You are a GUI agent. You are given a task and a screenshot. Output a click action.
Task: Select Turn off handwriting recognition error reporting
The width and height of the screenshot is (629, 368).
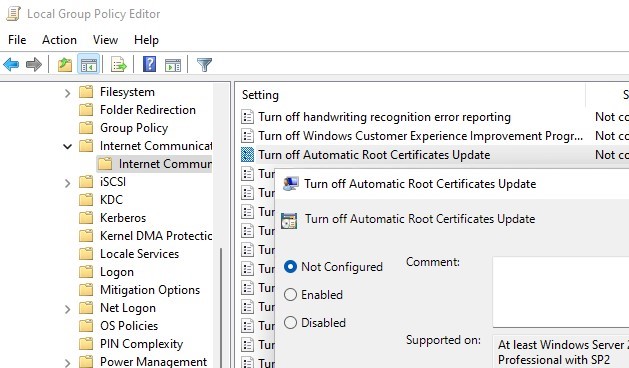pos(384,117)
